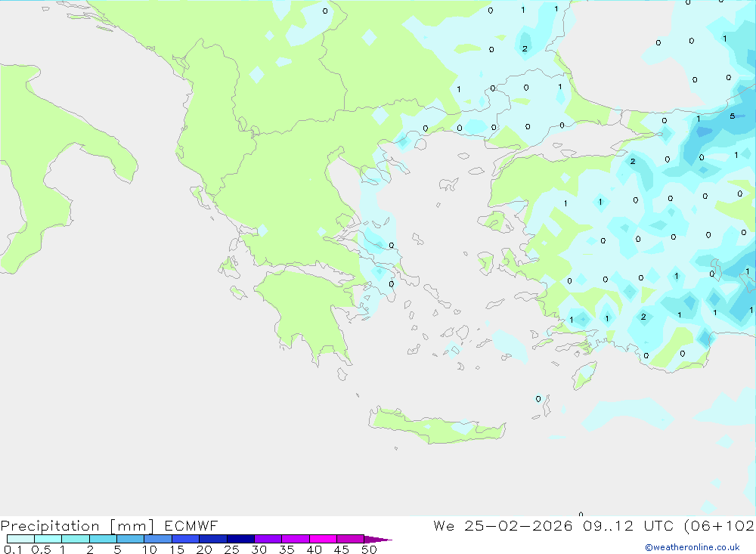Screen dimensions: 756x554
Task: Select the 35–40 mm purple-magenta legend swatch
Action: [x=295, y=539]
